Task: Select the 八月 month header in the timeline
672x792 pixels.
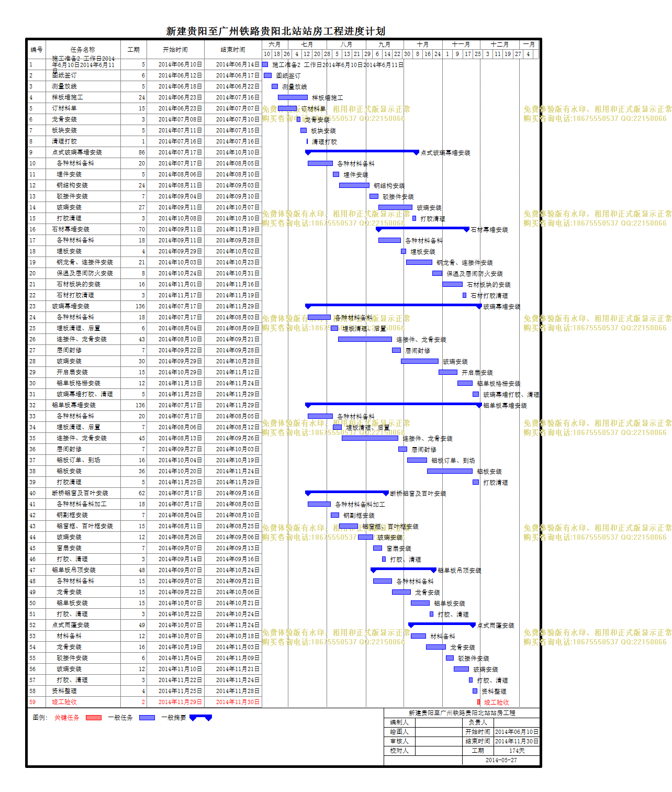Action: point(346,44)
